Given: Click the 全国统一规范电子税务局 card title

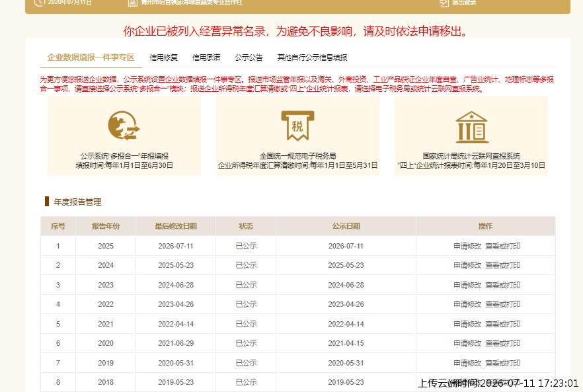Looking at the screenshot, I should coord(298,156).
